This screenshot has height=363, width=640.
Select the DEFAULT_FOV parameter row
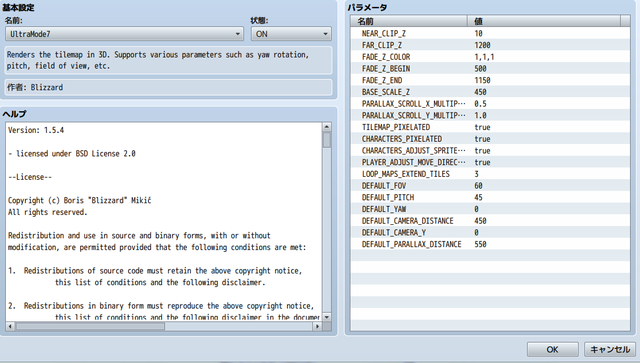tap(490, 185)
